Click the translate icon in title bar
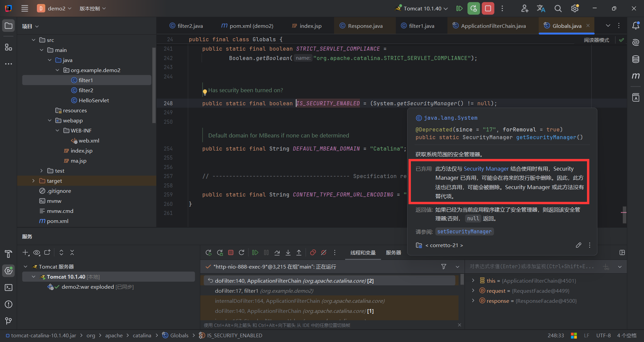The height and width of the screenshot is (342, 644). click(x=541, y=8)
